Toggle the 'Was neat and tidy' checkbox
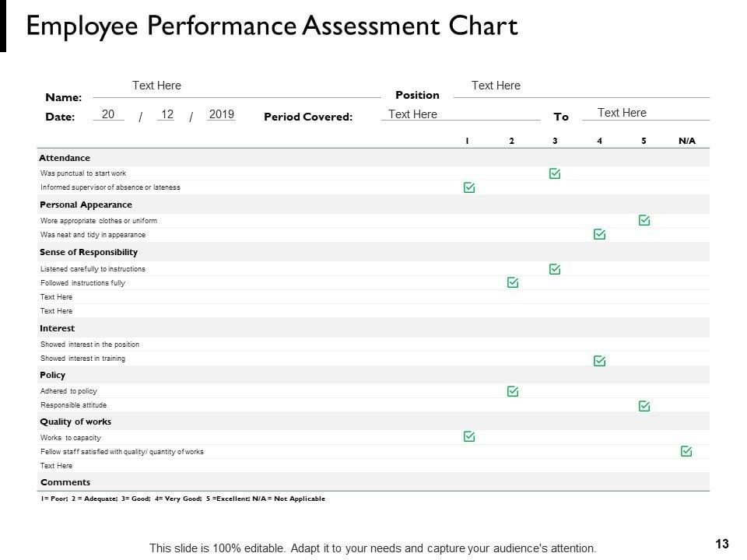 (599, 234)
